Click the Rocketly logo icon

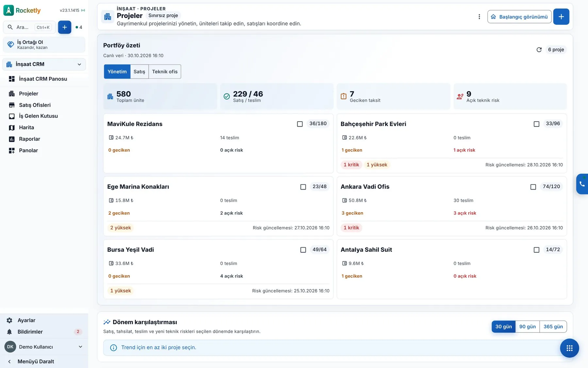click(8, 10)
